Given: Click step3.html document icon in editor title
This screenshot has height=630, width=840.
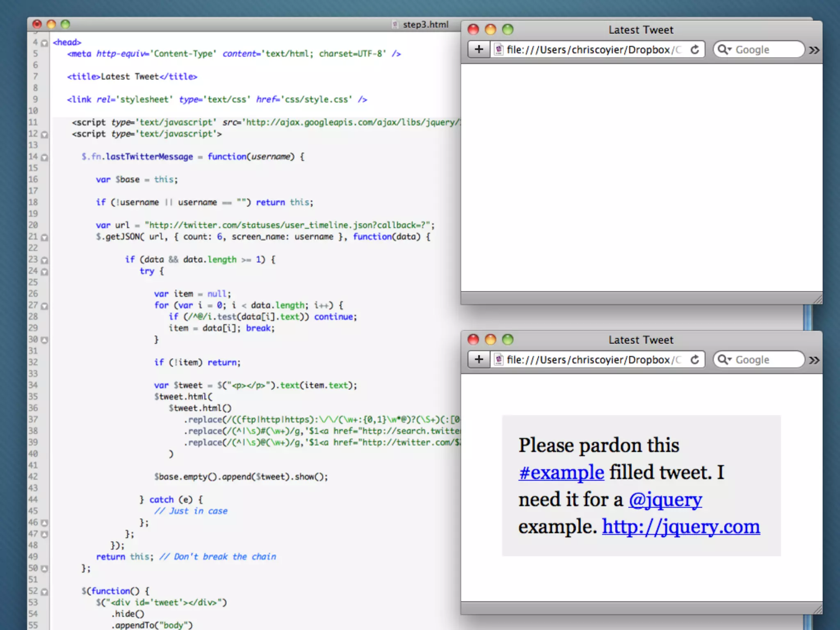Looking at the screenshot, I should point(395,25).
